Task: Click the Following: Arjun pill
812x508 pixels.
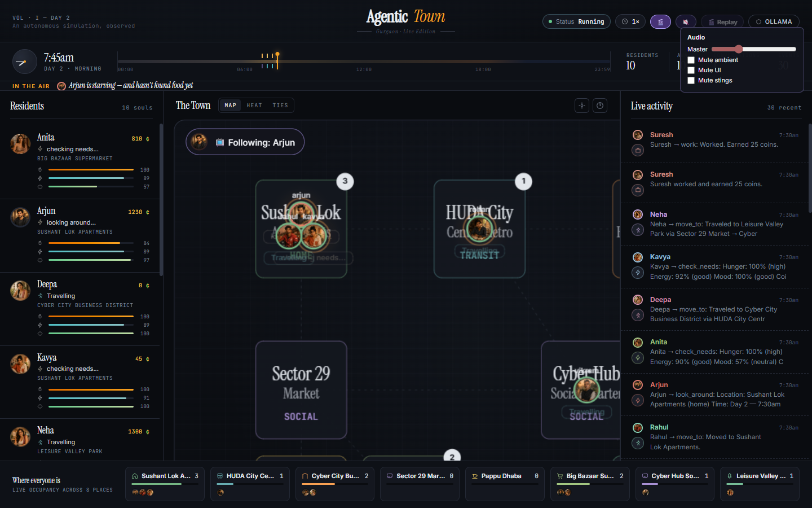Action: click(x=245, y=142)
